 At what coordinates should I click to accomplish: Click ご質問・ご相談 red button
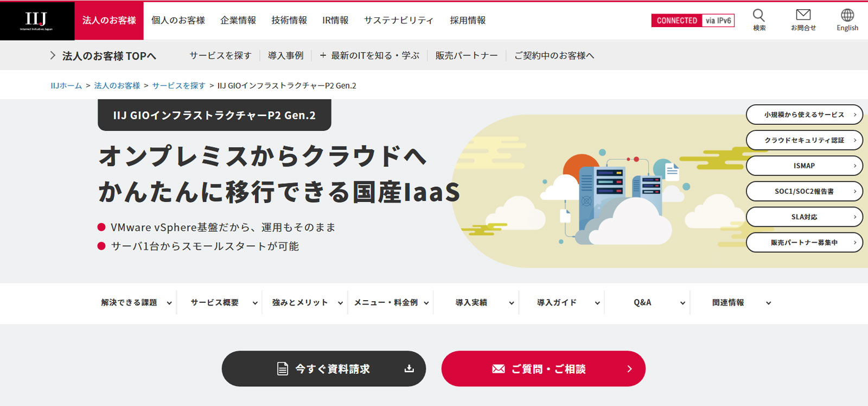pos(544,369)
